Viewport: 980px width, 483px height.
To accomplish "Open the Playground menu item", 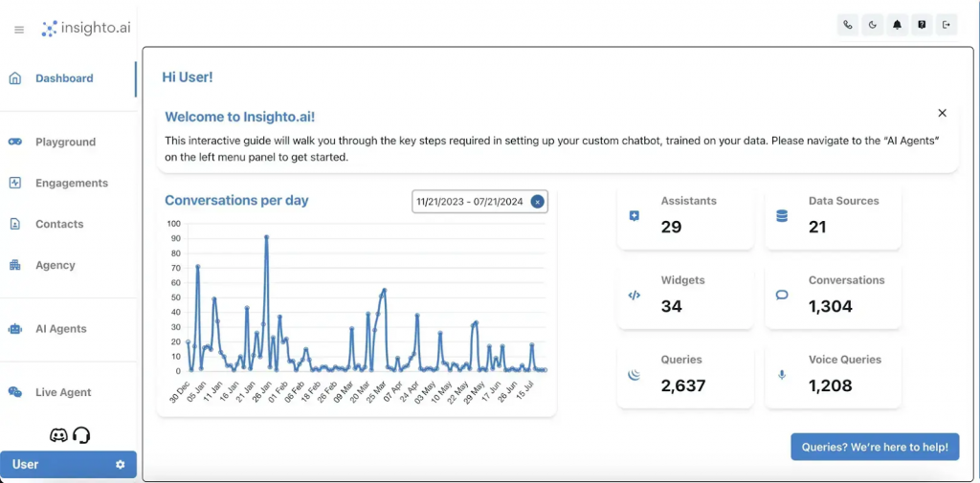I will 68,142.
